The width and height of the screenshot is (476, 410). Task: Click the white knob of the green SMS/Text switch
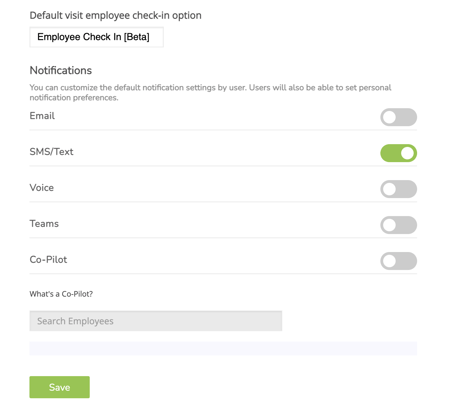[x=407, y=153]
